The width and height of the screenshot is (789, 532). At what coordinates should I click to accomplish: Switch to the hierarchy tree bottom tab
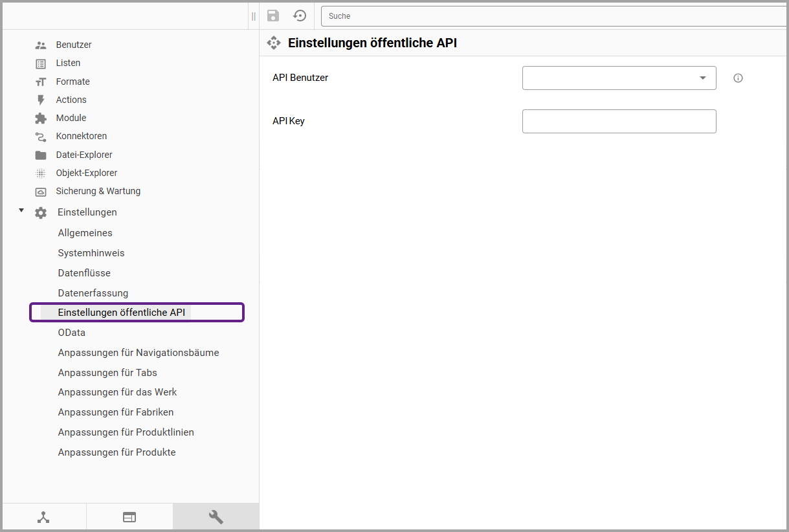pyautogui.click(x=43, y=517)
